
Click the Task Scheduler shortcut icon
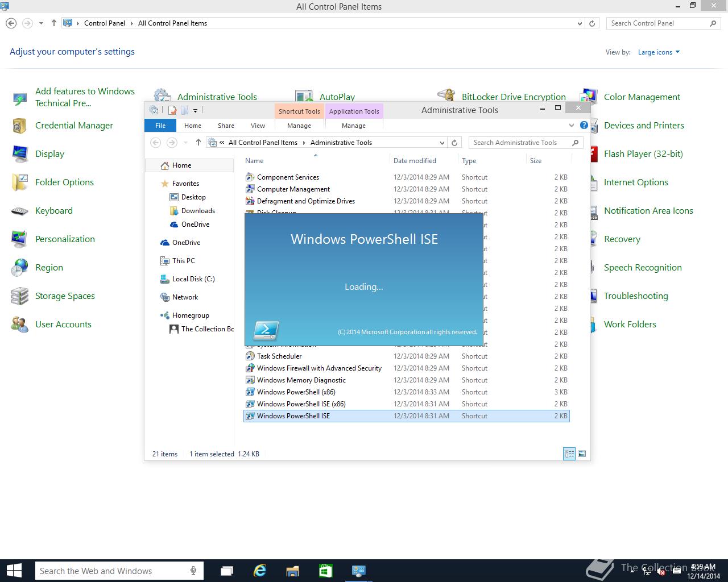pyautogui.click(x=250, y=356)
